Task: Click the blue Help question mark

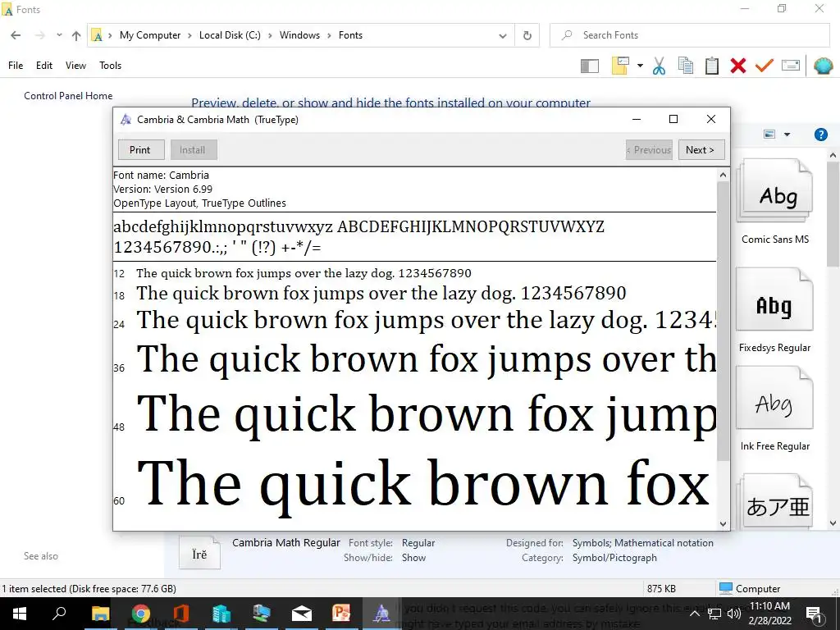Action: [x=820, y=135]
